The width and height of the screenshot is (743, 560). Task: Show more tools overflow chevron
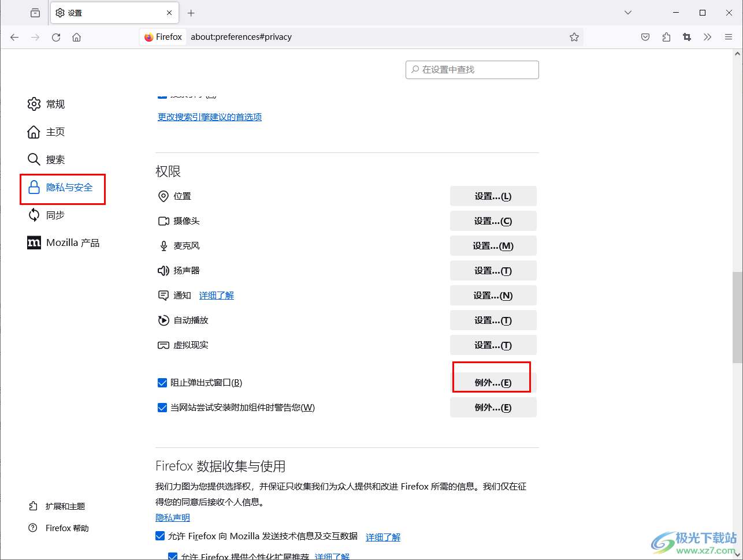click(x=708, y=37)
